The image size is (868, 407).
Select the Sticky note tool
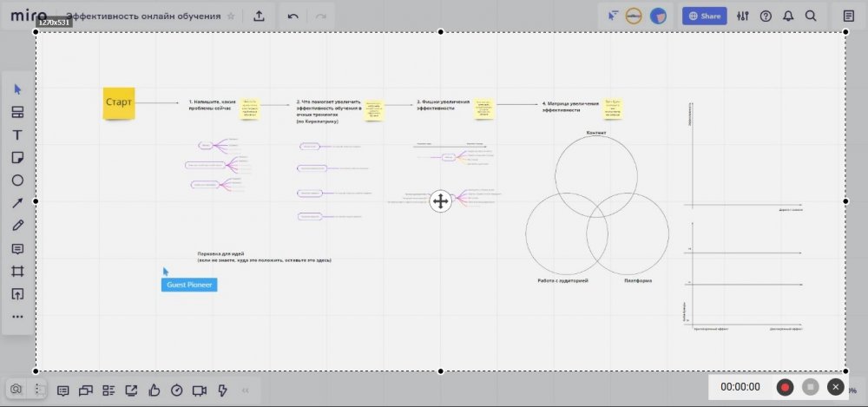click(16, 157)
